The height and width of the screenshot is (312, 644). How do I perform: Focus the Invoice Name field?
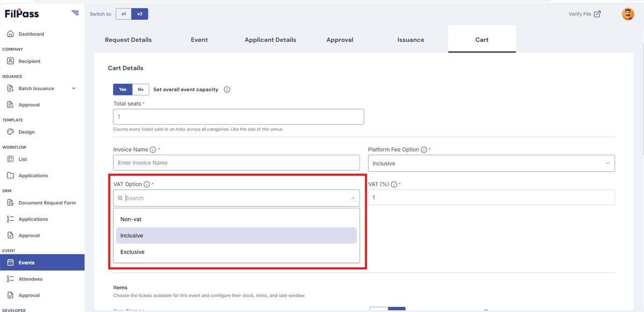(236, 163)
